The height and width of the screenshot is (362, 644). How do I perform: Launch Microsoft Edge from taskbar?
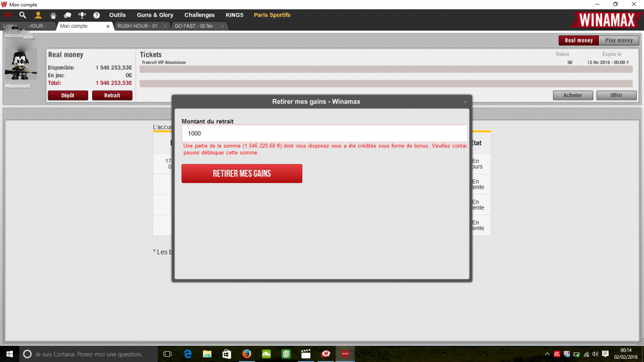pos(187,354)
